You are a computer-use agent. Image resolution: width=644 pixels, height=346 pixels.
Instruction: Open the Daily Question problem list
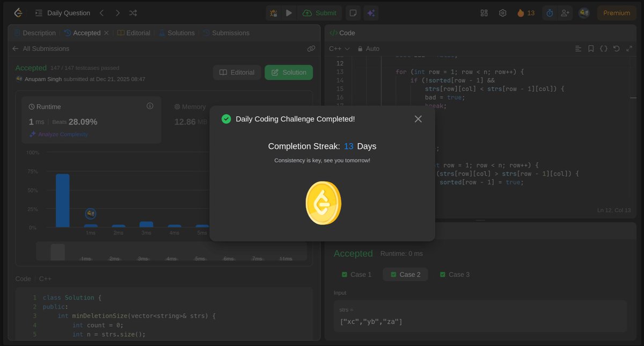(x=62, y=13)
